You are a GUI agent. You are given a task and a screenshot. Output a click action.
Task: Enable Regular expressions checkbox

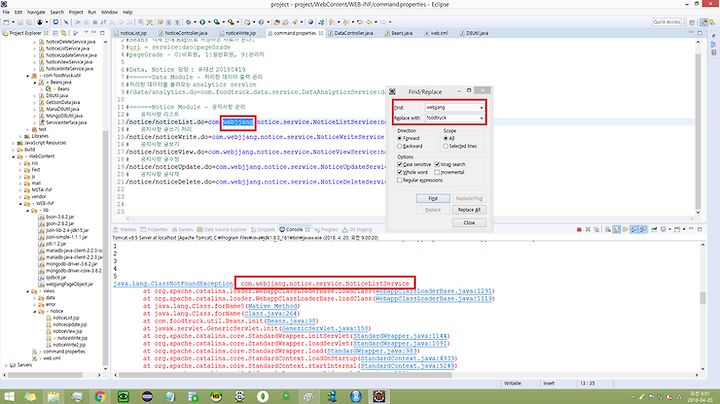click(399, 180)
